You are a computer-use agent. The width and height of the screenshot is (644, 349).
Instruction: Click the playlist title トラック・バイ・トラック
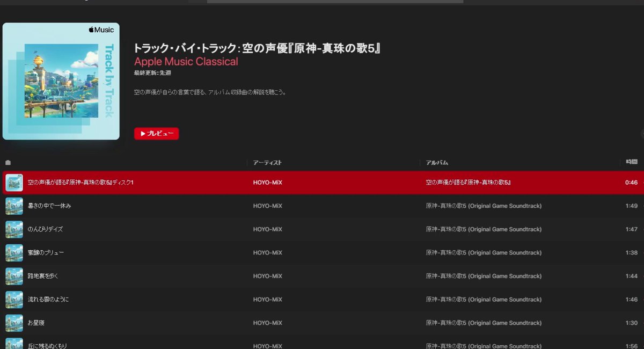[258, 48]
